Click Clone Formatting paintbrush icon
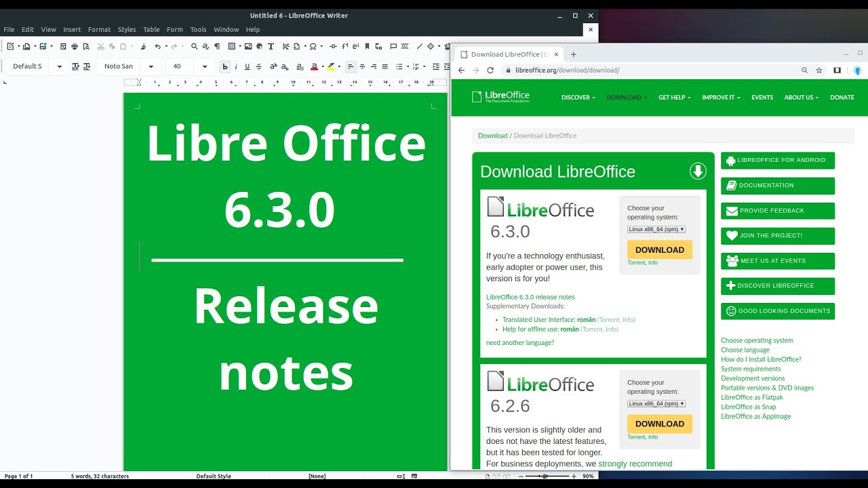868x488 pixels. 143,47
